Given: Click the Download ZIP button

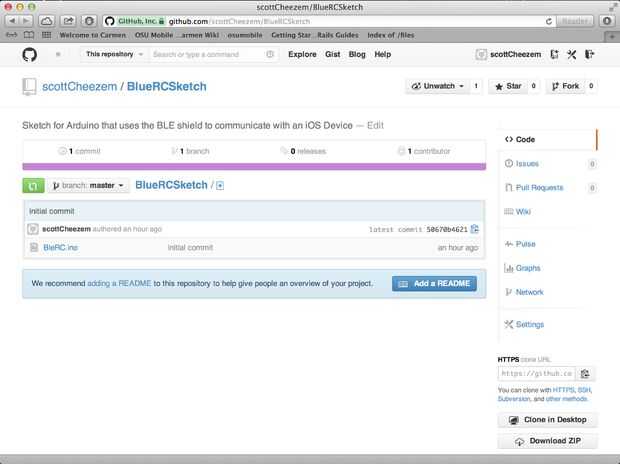Looking at the screenshot, I should pos(548,441).
